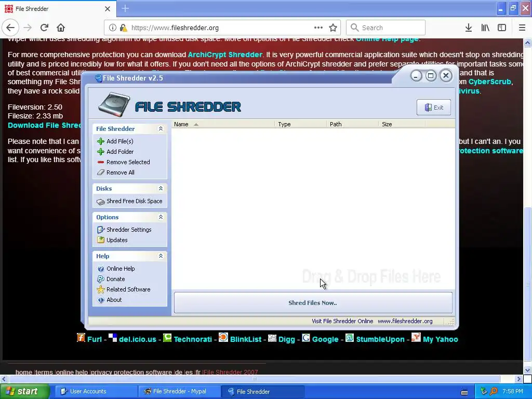Open the CyberScrub link
The image size is (532, 399).
click(489, 82)
